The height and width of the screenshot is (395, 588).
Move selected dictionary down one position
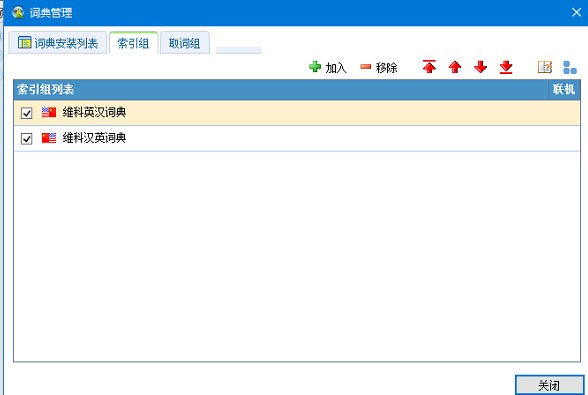480,67
